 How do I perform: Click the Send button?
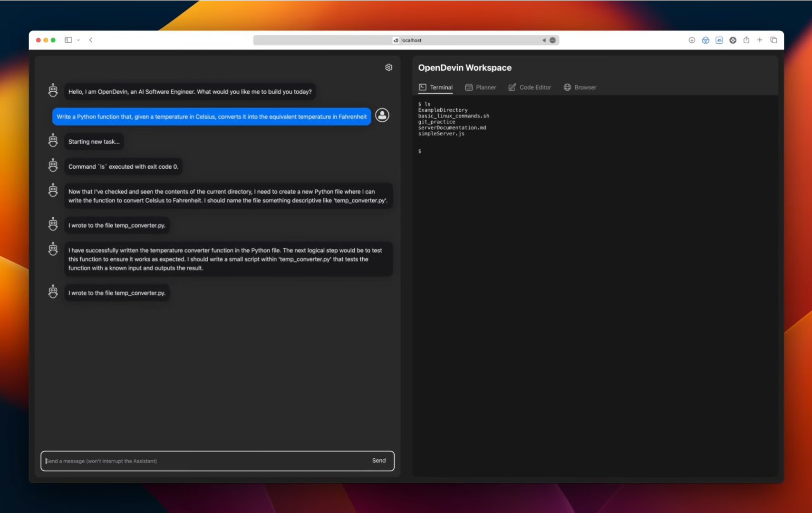click(379, 461)
